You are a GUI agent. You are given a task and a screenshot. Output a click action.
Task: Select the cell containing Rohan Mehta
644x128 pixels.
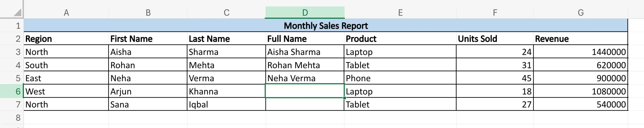tap(304, 65)
